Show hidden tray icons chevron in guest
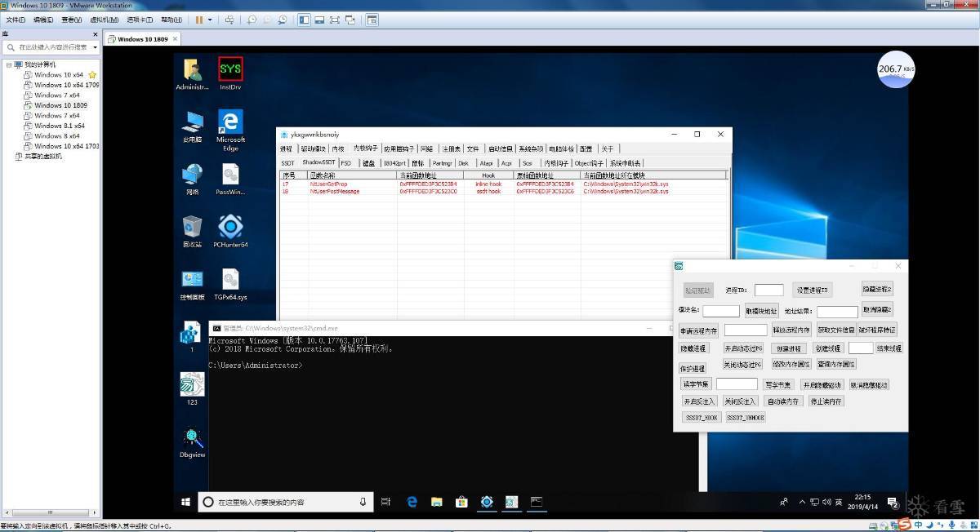 click(802, 502)
